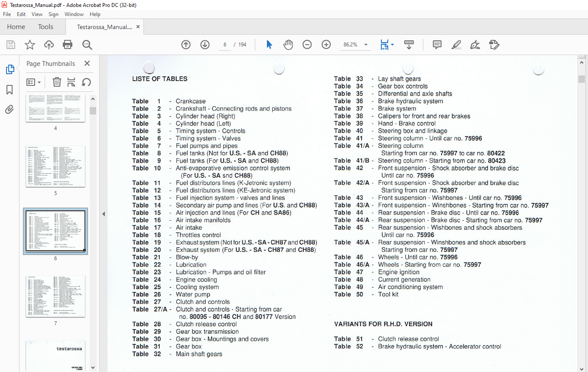Delete selected page trash icon
Viewport: 588px width, 372px height.
click(57, 82)
